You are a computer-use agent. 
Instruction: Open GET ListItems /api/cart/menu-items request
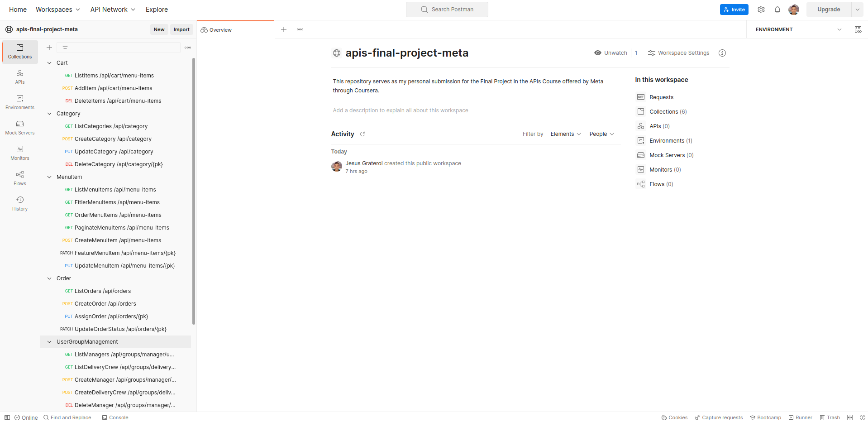pos(116,76)
